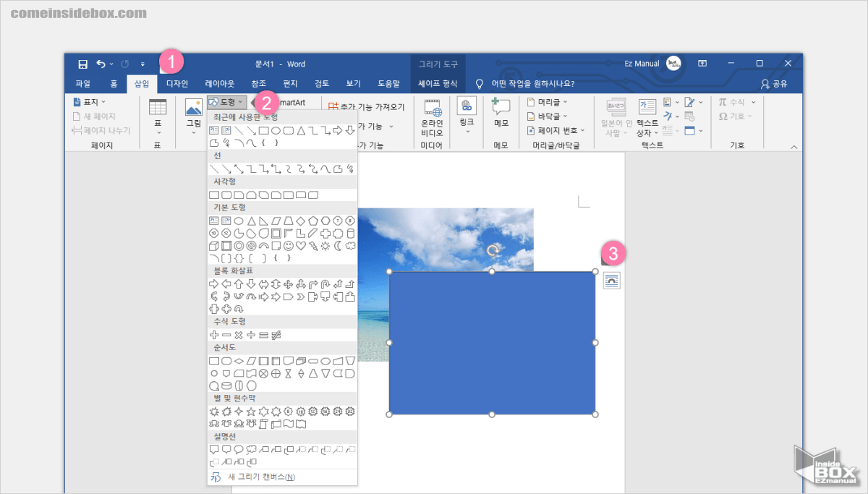Select the lightning bolt shape

[x=313, y=246]
